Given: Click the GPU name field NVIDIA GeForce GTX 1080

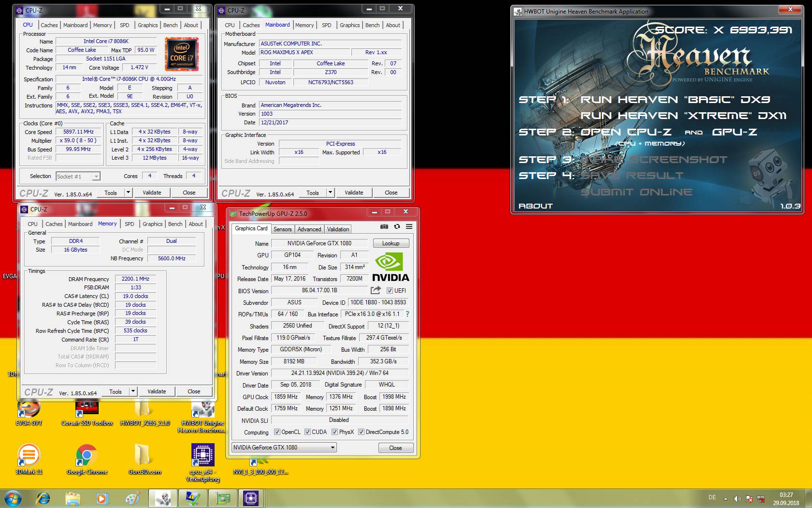Looking at the screenshot, I should (319, 243).
